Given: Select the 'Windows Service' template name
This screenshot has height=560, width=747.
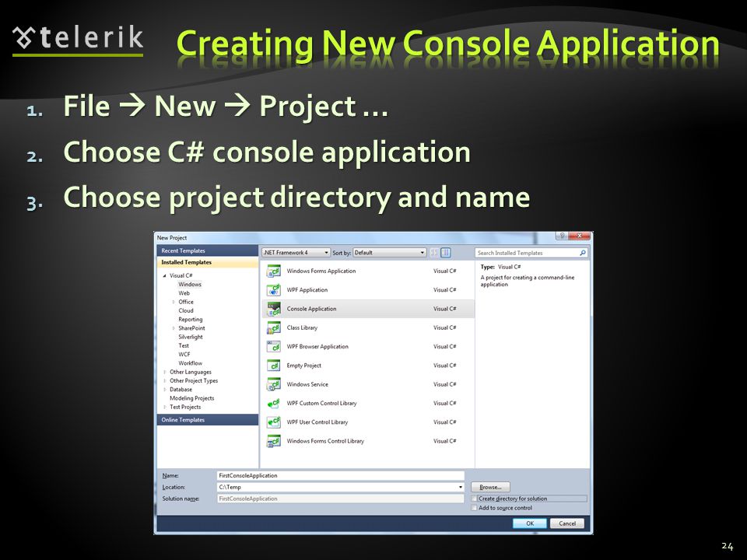Looking at the screenshot, I should pos(307,384).
